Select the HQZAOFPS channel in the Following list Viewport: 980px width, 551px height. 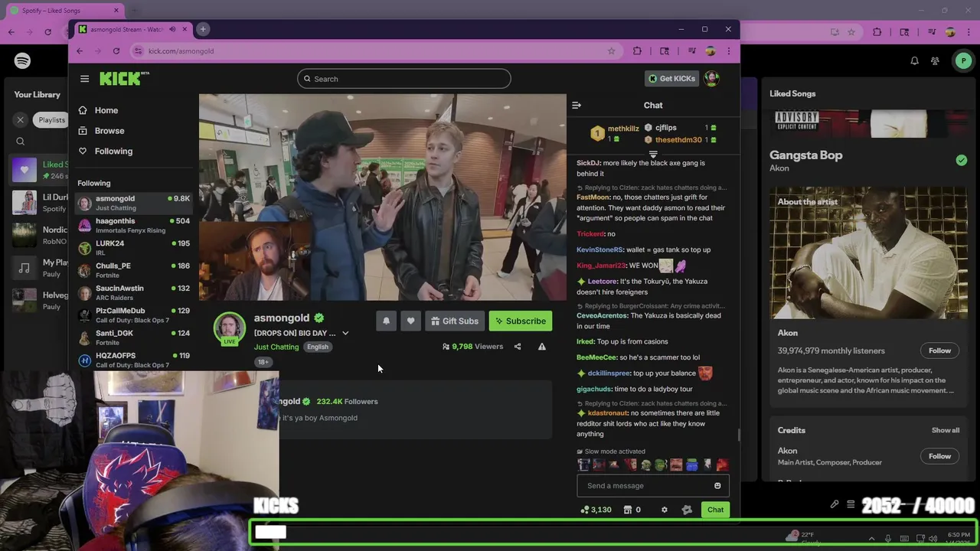133,360
